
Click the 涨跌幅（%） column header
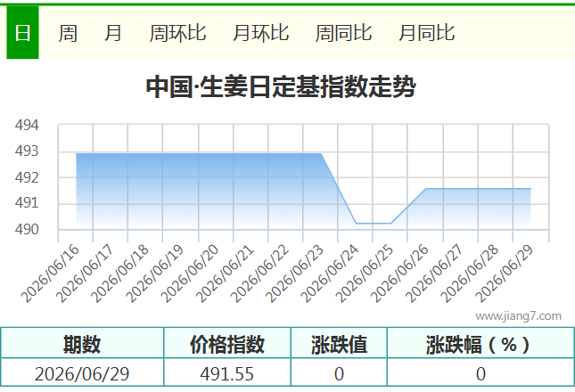pos(481,344)
